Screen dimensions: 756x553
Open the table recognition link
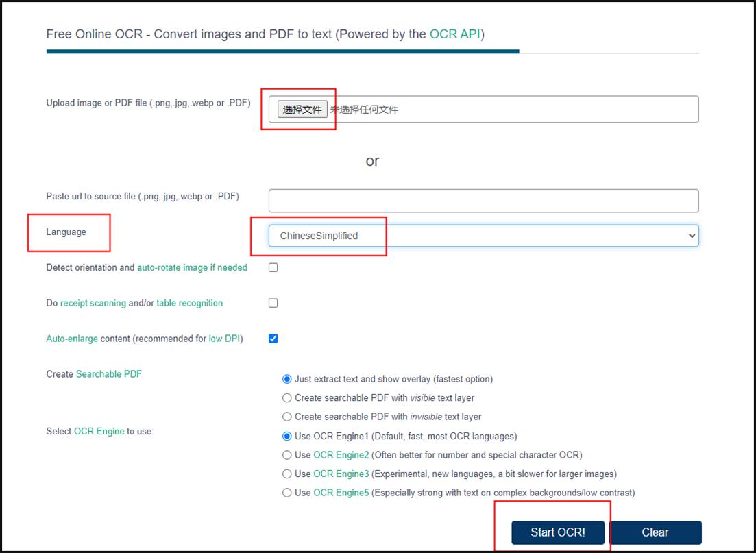click(189, 303)
